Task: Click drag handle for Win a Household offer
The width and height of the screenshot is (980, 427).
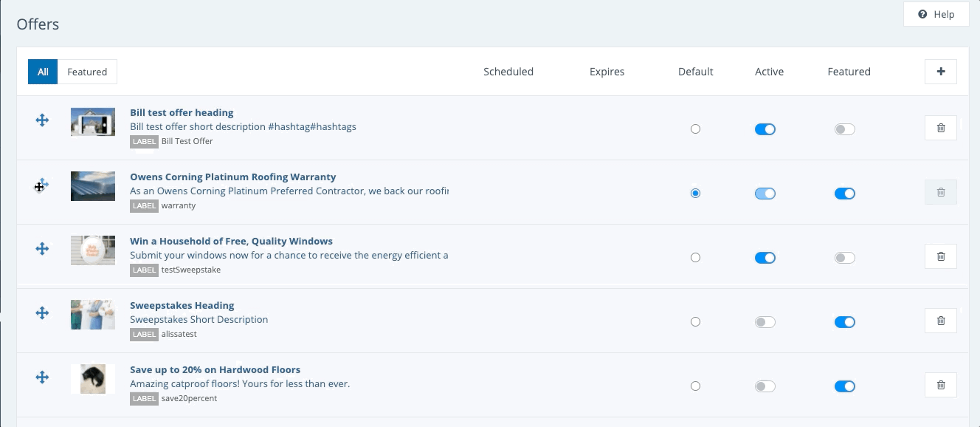Action: click(x=42, y=249)
